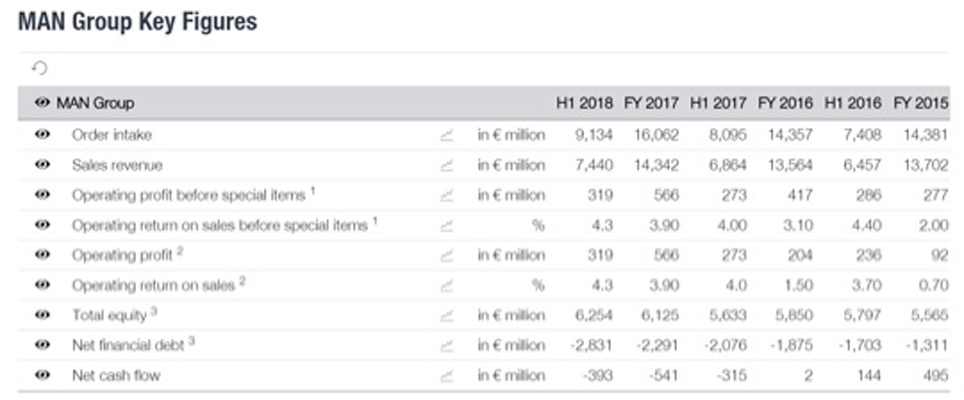
Task: Select the FY 2015 column header
Action: tap(920, 103)
